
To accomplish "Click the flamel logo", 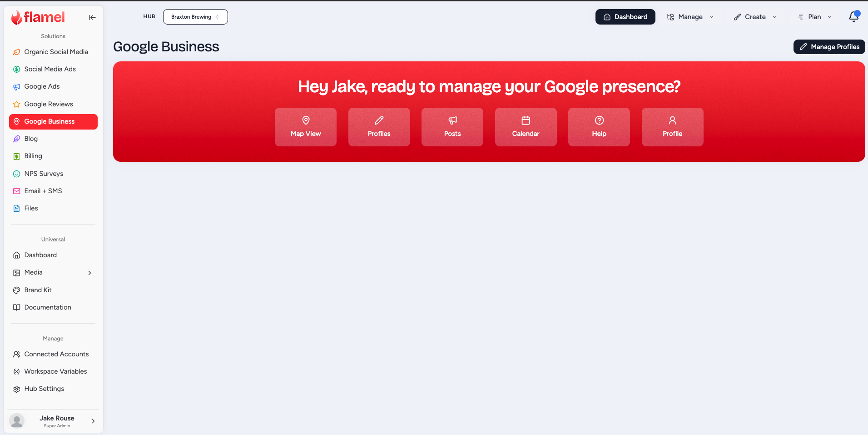I will click(38, 17).
